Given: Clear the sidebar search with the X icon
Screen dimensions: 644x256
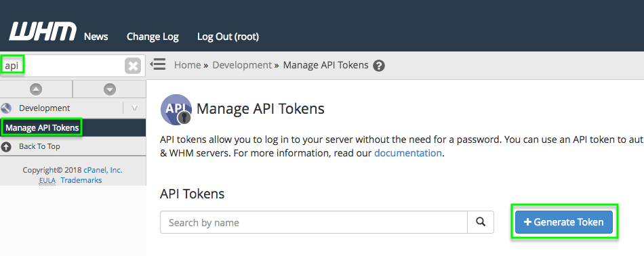Looking at the screenshot, I should [133, 66].
